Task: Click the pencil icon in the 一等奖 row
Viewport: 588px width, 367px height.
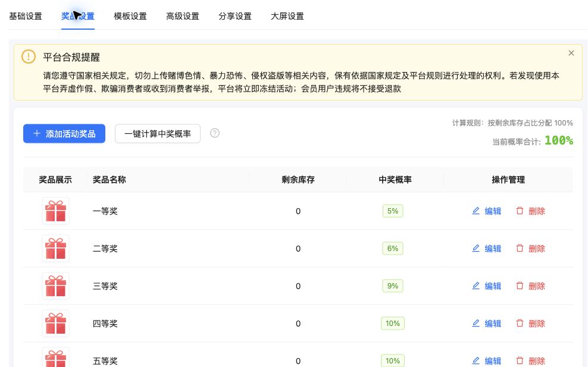Action: click(476, 211)
